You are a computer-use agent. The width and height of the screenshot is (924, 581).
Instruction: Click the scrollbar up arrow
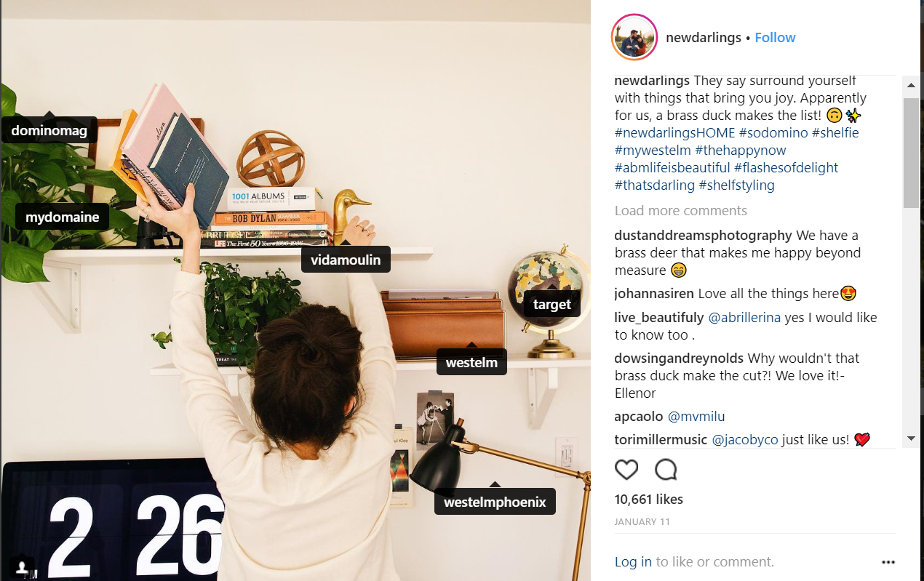point(911,85)
